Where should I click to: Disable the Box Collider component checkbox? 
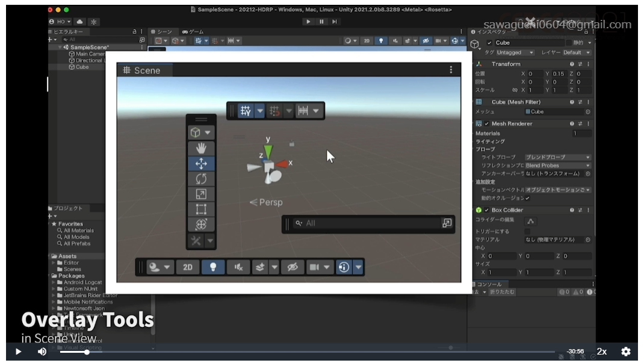pos(487,210)
